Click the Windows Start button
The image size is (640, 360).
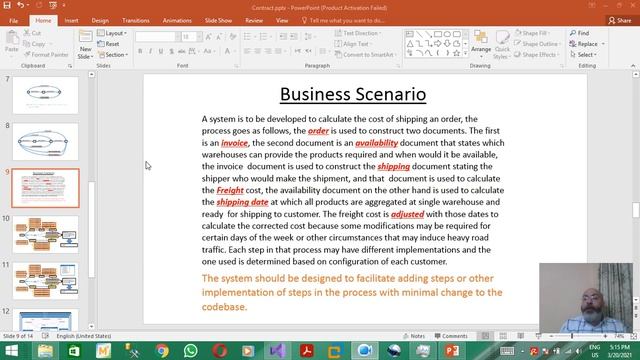click(x=11, y=351)
